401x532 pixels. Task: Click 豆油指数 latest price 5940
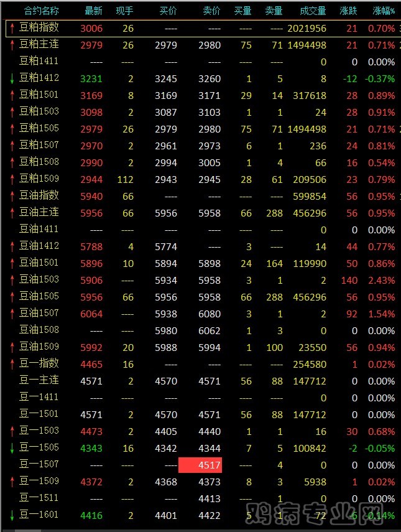[x=91, y=197]
